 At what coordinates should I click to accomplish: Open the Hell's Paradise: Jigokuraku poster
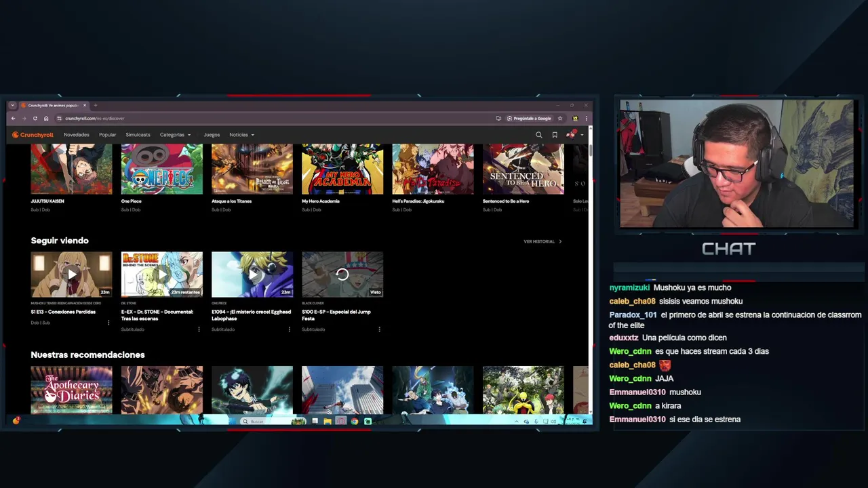coord(433,169)
